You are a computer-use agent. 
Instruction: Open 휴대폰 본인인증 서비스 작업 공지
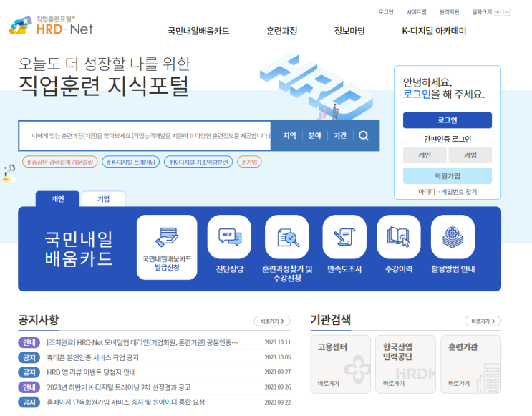click(x=92, y=357)
